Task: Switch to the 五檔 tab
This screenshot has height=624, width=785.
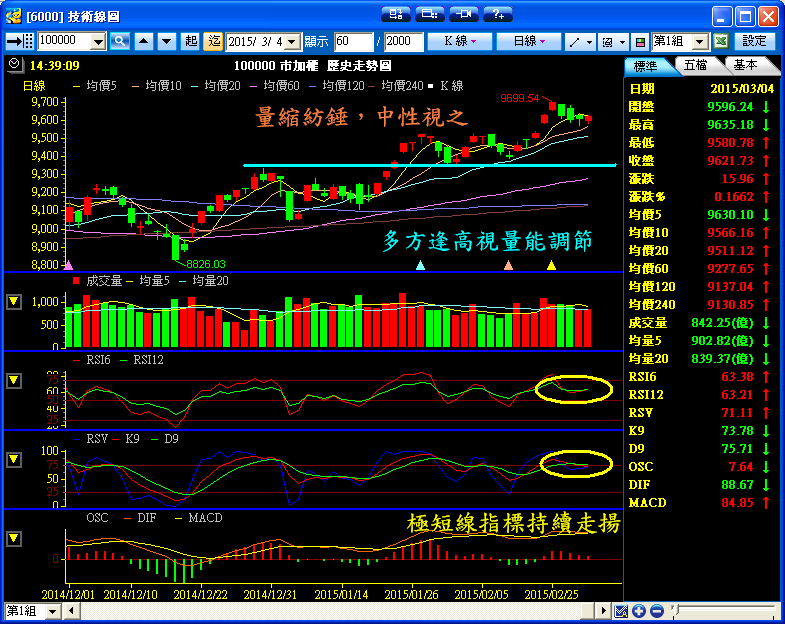Action: [695, 65]
